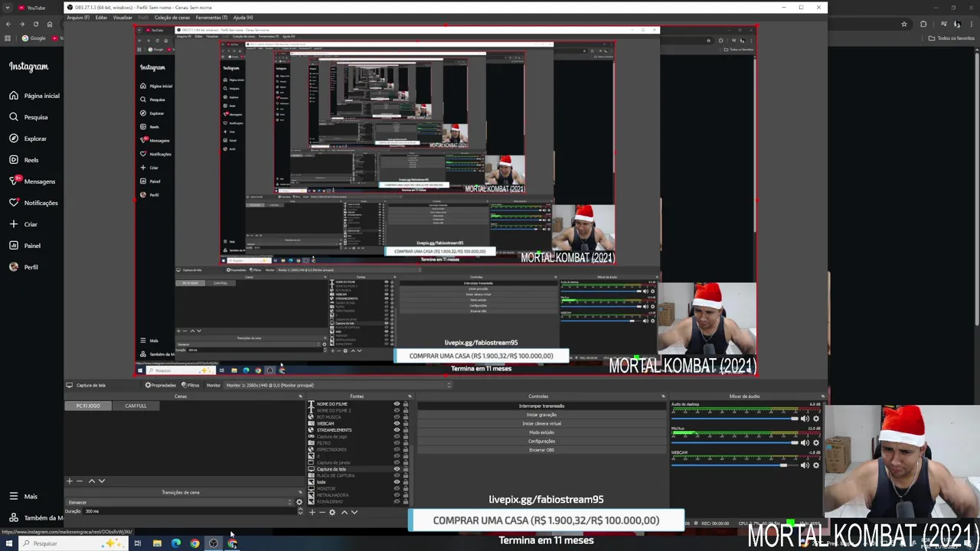Viewport: 980px width, 551px height.
Task: Toggle visibility of Captura de tela source
Action: point(397,469)
